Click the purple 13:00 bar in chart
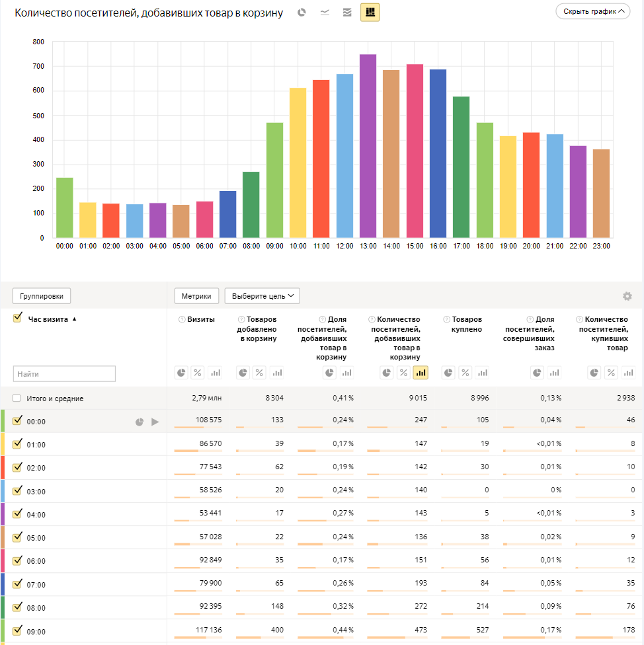Viewport: 644px width, 645px height. [x=368, y=145]
